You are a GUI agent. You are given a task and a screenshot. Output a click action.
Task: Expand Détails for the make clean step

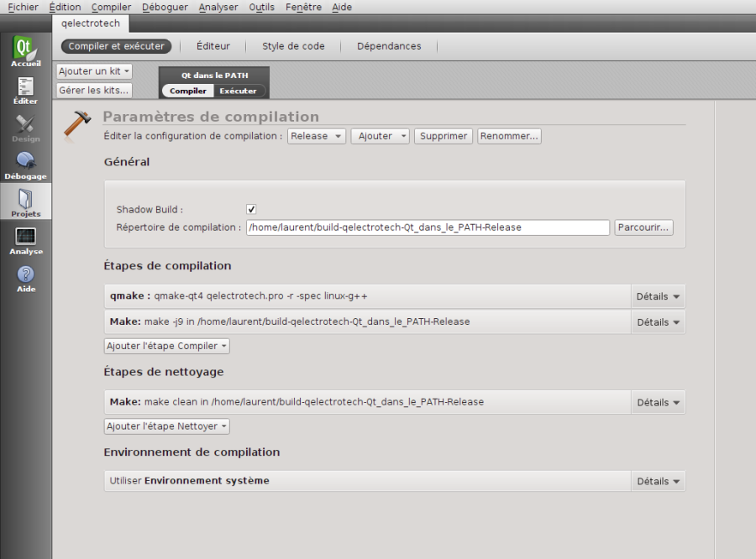[658, 402]
